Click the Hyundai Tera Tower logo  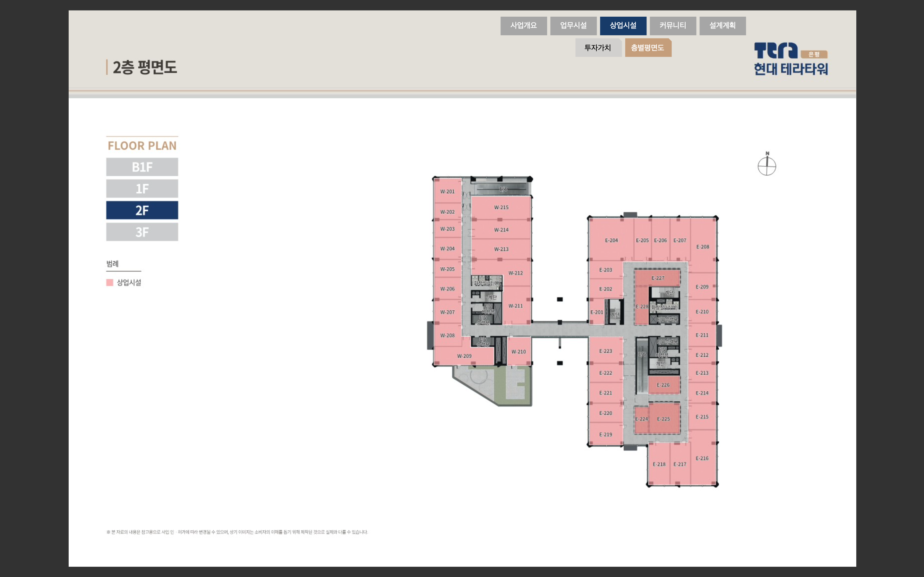click(790, 59)
